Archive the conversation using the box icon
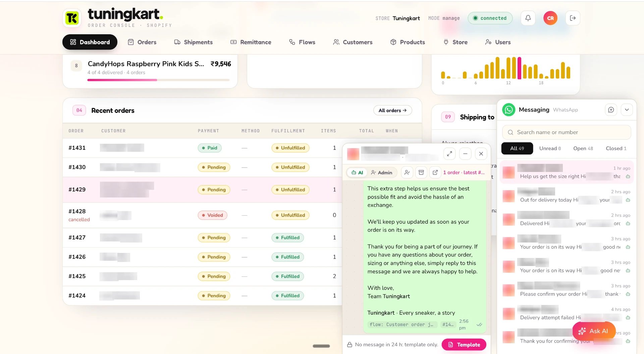644x354 pixels. 421,172
